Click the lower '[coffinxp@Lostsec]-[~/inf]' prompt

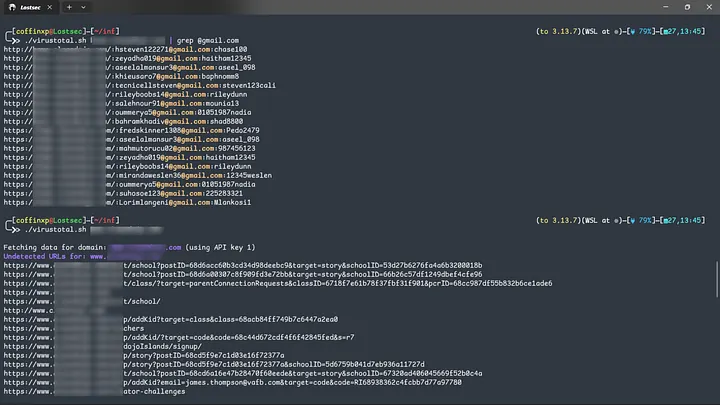[66, 220]
